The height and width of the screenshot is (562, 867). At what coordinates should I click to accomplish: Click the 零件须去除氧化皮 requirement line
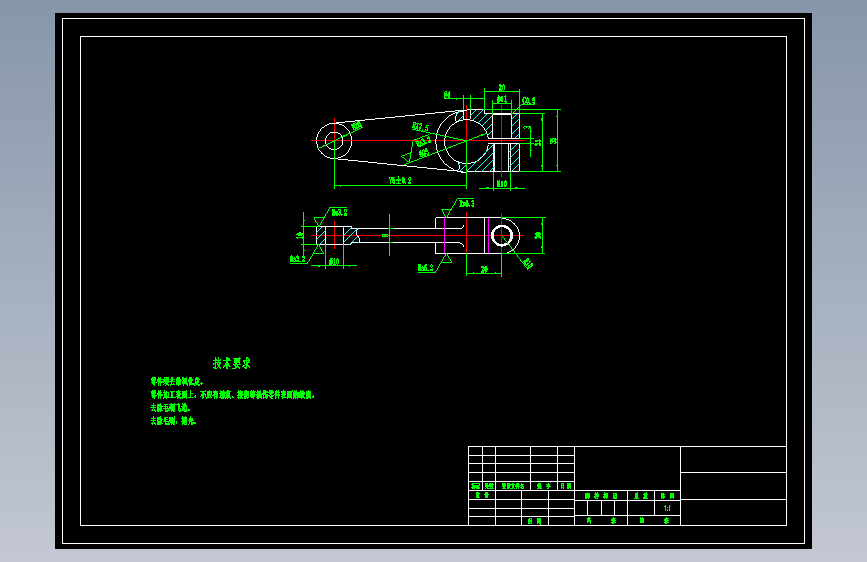click(177, 382)
